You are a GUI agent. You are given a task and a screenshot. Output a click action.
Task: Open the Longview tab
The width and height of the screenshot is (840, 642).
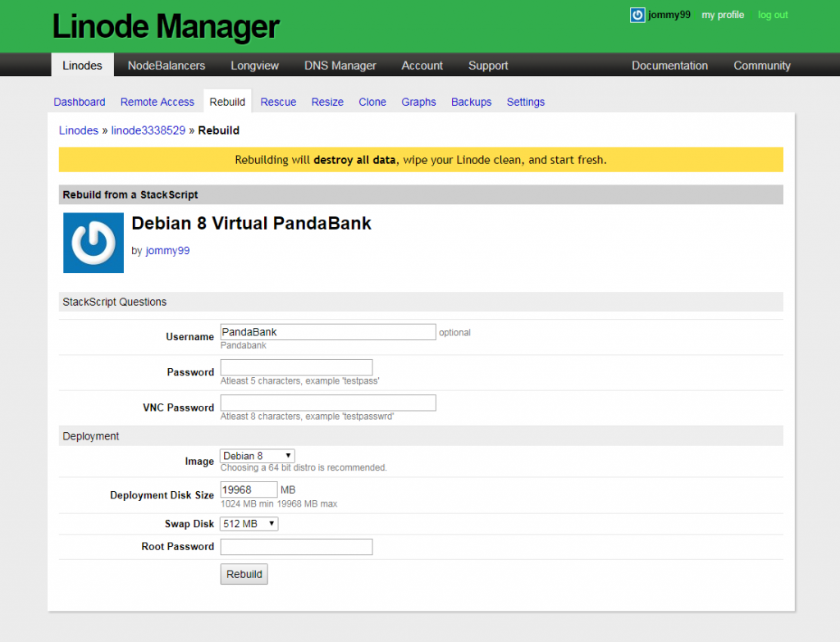[x=255, y=66]
